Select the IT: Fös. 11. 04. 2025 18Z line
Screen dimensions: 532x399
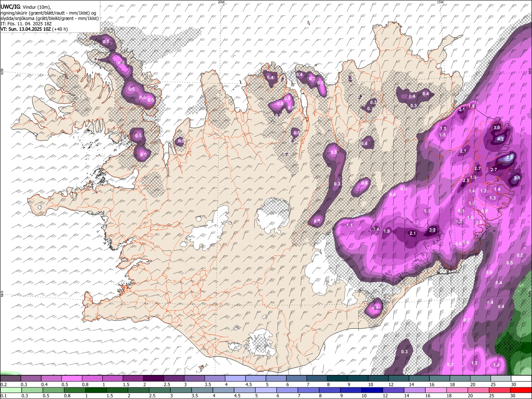(26, 24)
